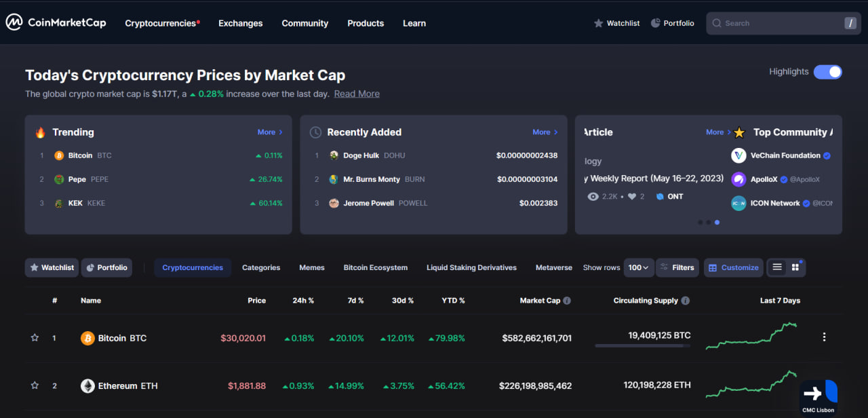Open the Show rows 100 dropdown
This screenshot has height=418, width=868.
(639, 267)
